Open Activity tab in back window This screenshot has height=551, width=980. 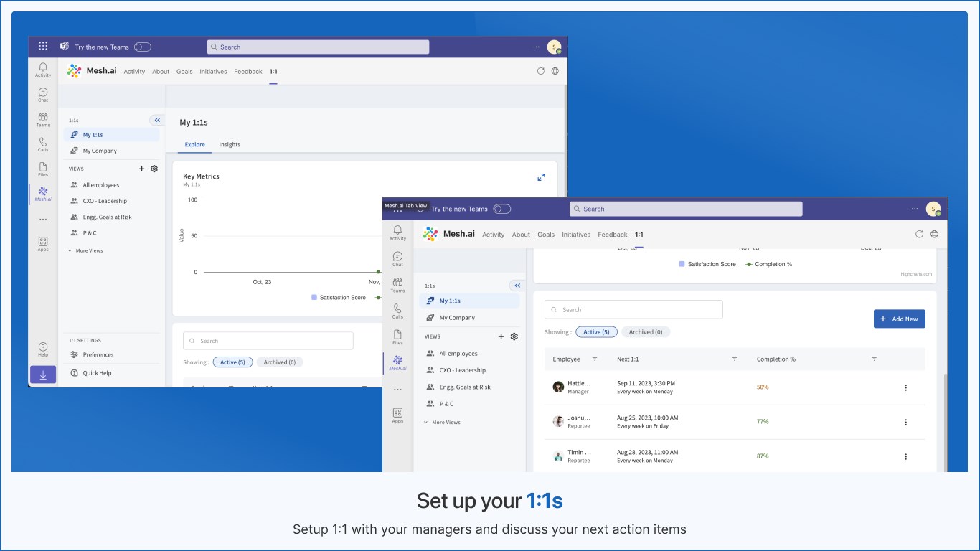[134, 72]
